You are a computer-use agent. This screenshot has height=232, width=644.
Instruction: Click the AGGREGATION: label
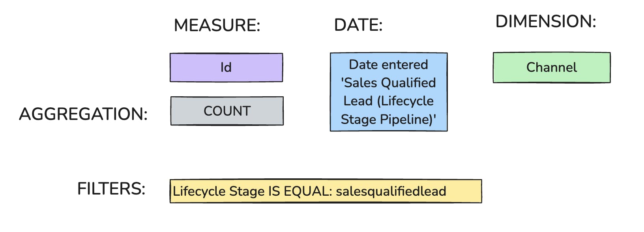click(x=83, y=114)
